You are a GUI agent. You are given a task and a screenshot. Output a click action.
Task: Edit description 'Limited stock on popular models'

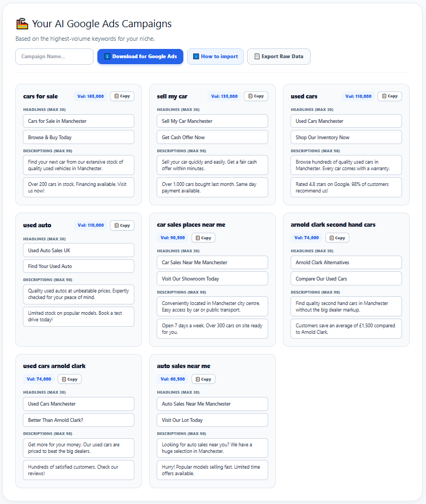(78, 316)
